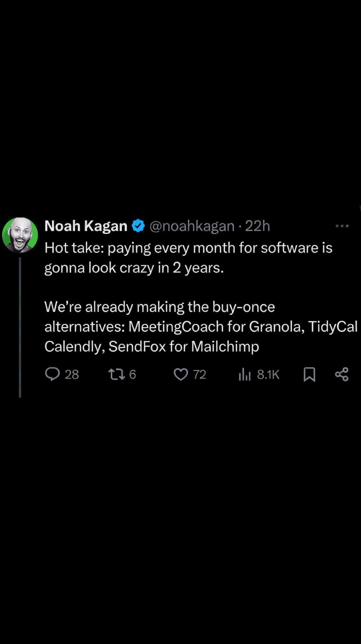
Task: Click the Noah Kagan display name
Action: (x=86, y=226)
